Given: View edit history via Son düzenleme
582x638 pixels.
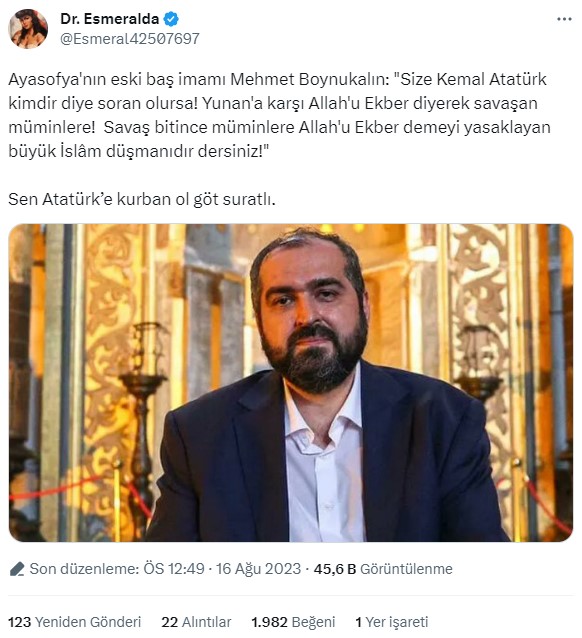Looking at the screenshot, I should [x=84, y=569].
